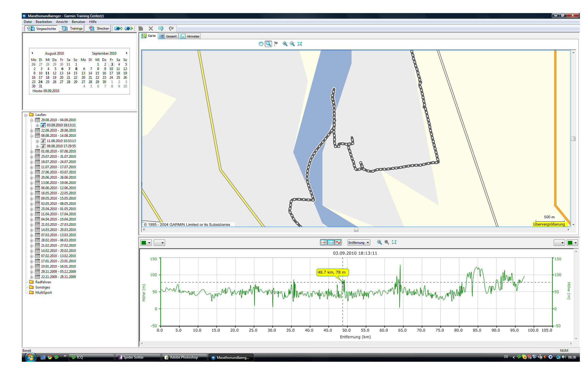Toggle the horizontal gridlines button in the chart toolbar

[331, 242]
